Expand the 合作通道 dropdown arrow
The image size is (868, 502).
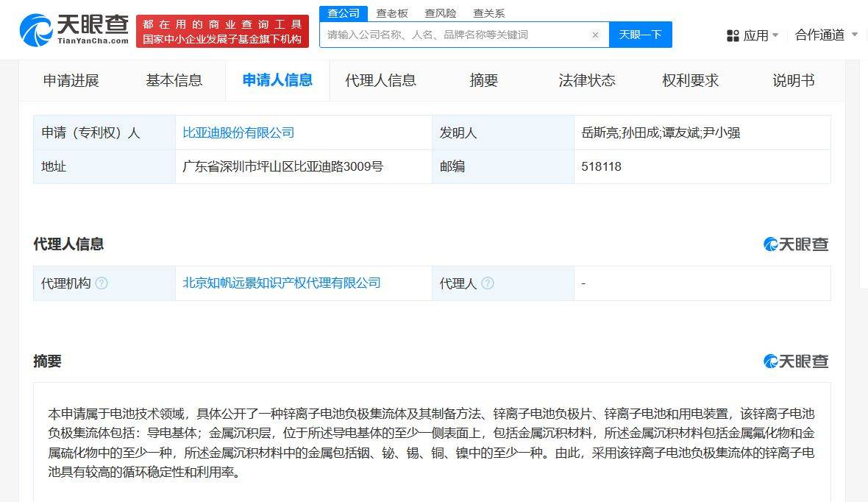[854, 35]
